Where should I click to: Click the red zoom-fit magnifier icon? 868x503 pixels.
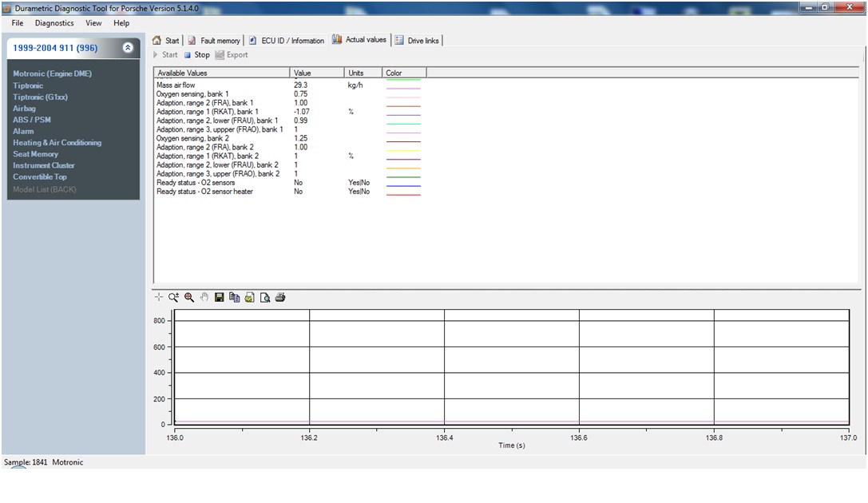[x=189, y=297]
